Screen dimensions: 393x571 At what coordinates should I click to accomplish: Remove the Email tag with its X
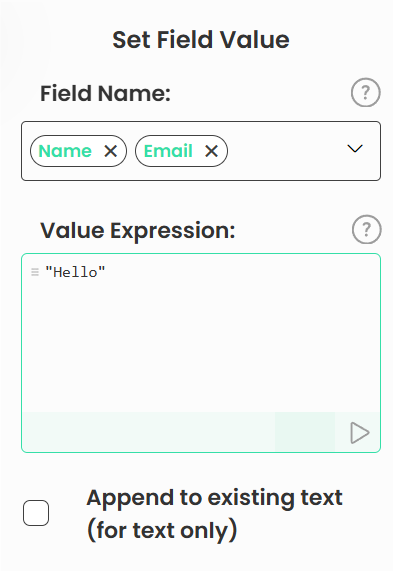point(211,151)
